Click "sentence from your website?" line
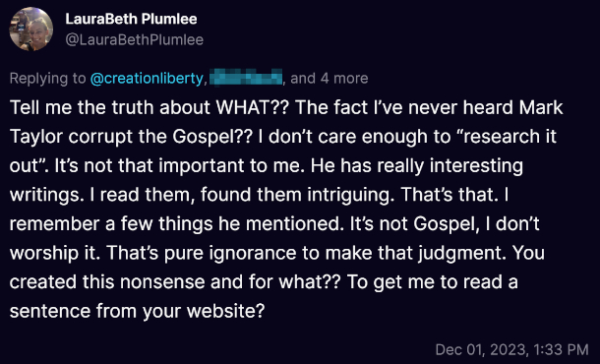The image size is (600, 364). pyautogui.click(x=137, y=311)
